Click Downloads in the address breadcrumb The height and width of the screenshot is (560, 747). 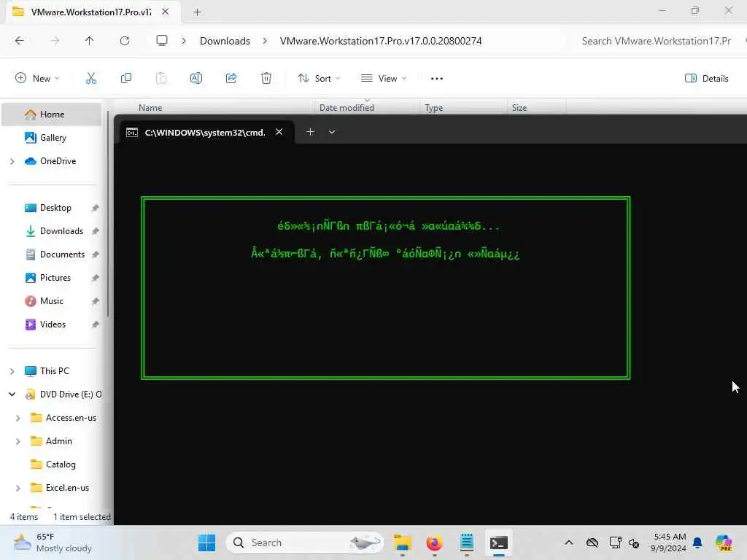click(x=225, y=41)
